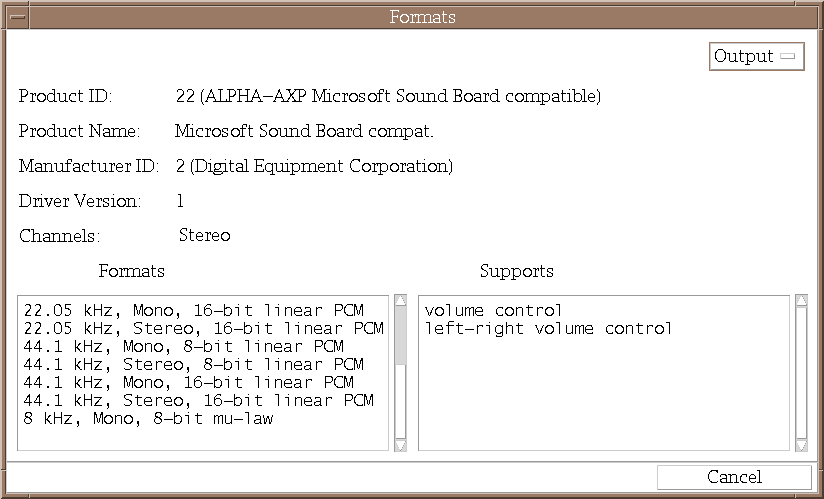Select 44.1 kHz, Stereo, 8-bit linear PCM
The height and width of the screenshot is (499, 824).
point(193,364)
